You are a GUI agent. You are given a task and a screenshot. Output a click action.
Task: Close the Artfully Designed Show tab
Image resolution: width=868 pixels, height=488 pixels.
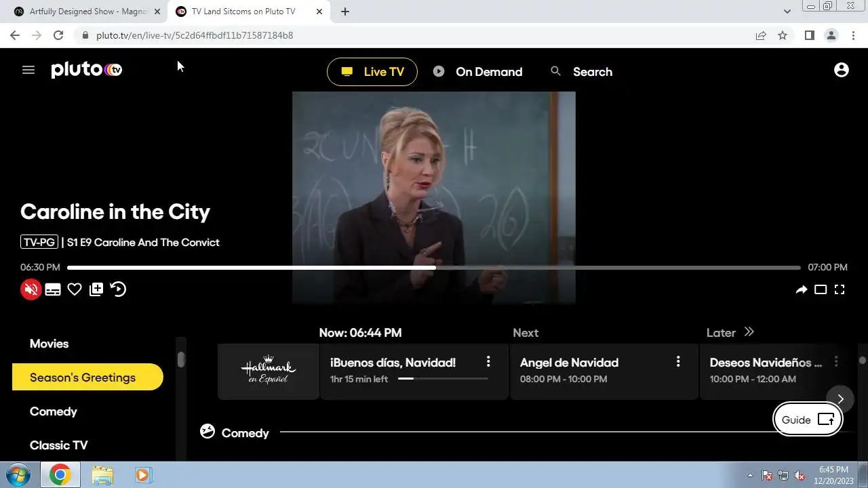(157, 12)
